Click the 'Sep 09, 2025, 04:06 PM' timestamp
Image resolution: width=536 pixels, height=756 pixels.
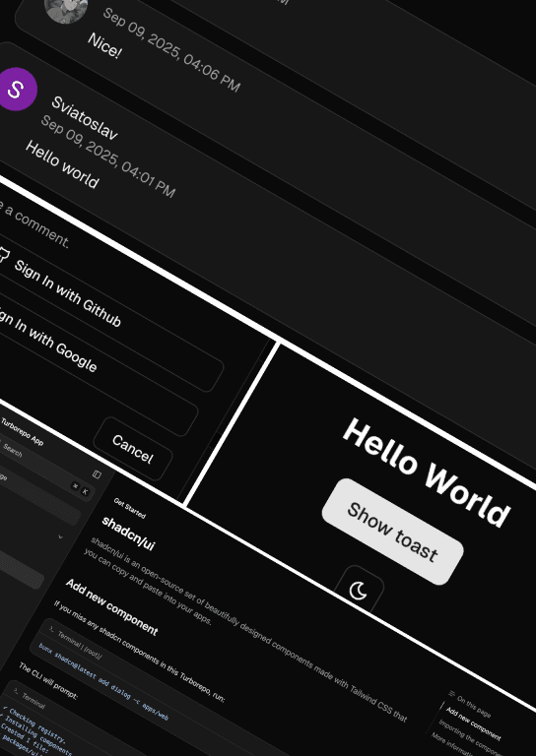click(171, 49)
